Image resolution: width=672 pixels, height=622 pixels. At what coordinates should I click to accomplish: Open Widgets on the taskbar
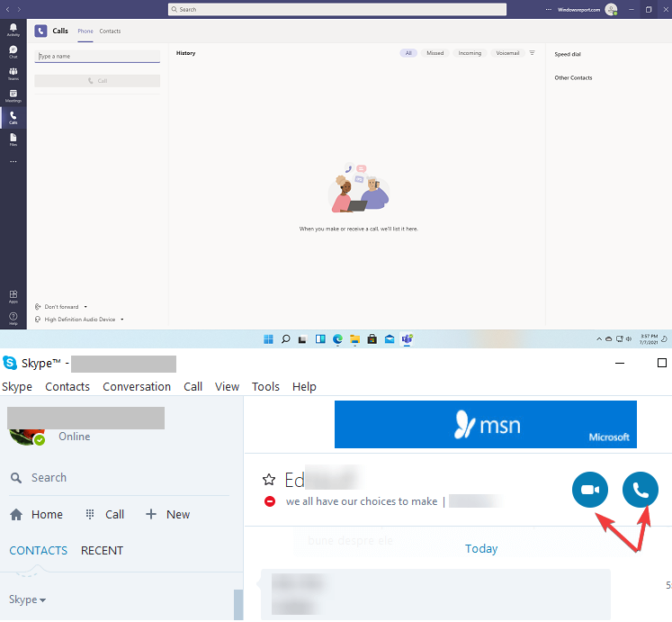tap(320, 339)
